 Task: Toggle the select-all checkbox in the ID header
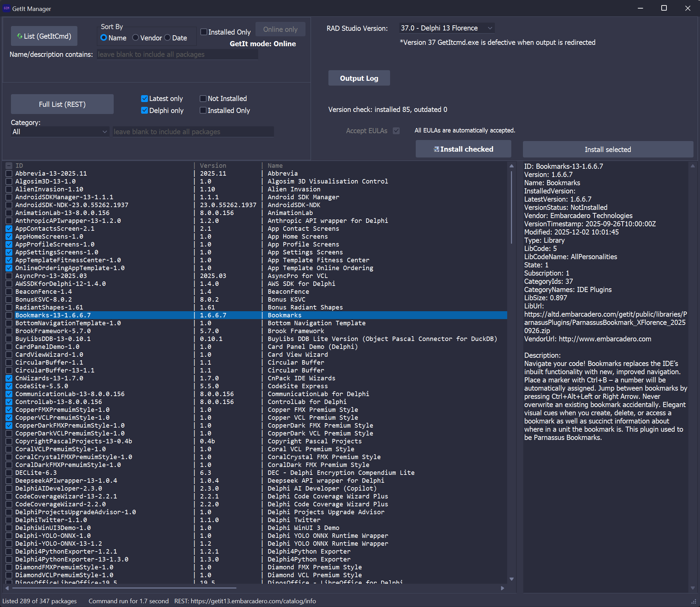tap(9, 166)
